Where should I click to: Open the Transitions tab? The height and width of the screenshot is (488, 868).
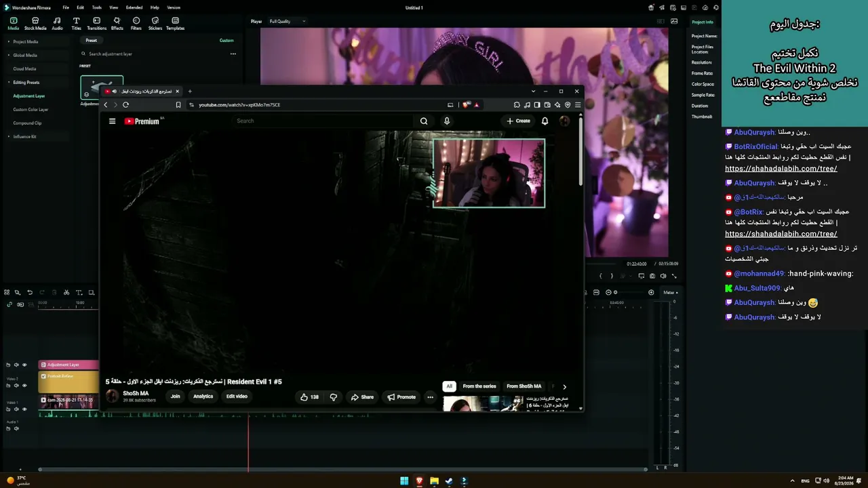coord(96,24)
